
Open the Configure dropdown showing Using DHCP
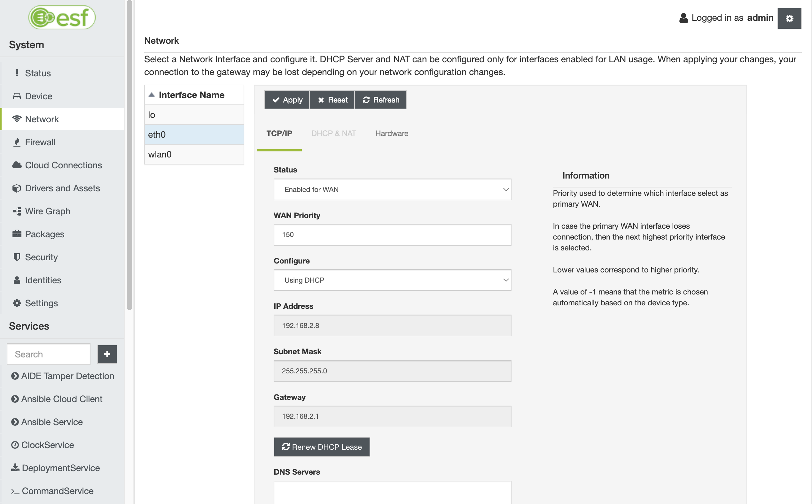click(x=392, y=280)
